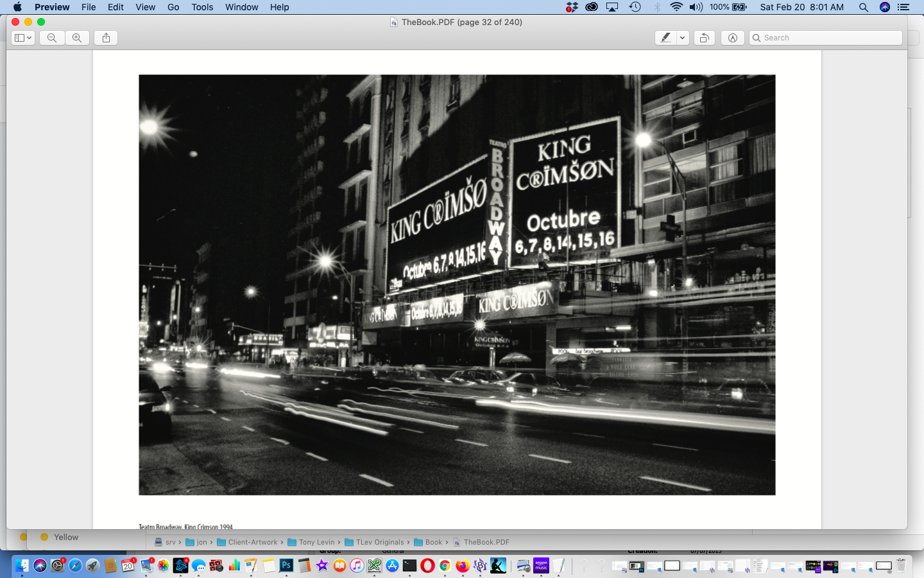Select the Yellow tag in Finder sidebar
Image resolution: width=924 pixels, height=578 pixels.
click(60, 537)
